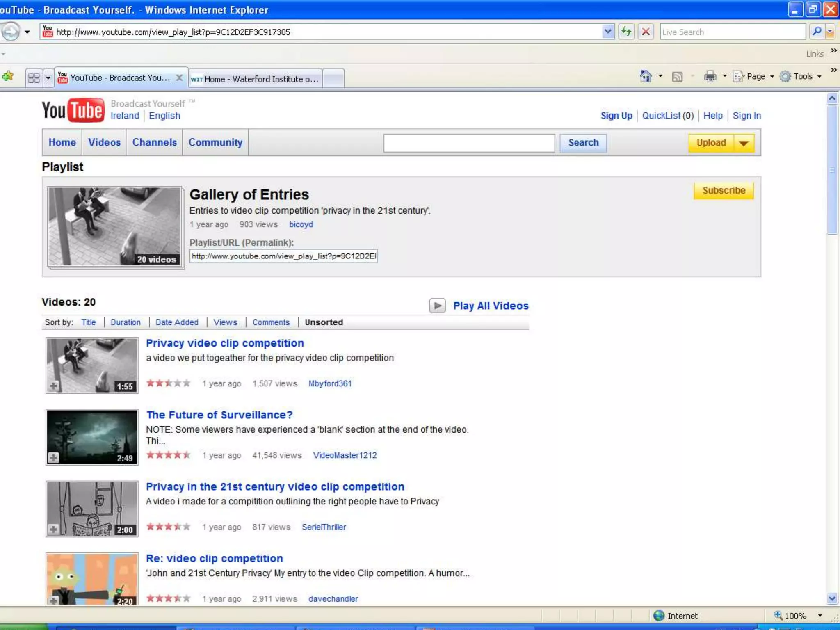The height and width of the screenshot is (630, 840).
Task: Click the YouTube search input field
Action: coord(469,143)
